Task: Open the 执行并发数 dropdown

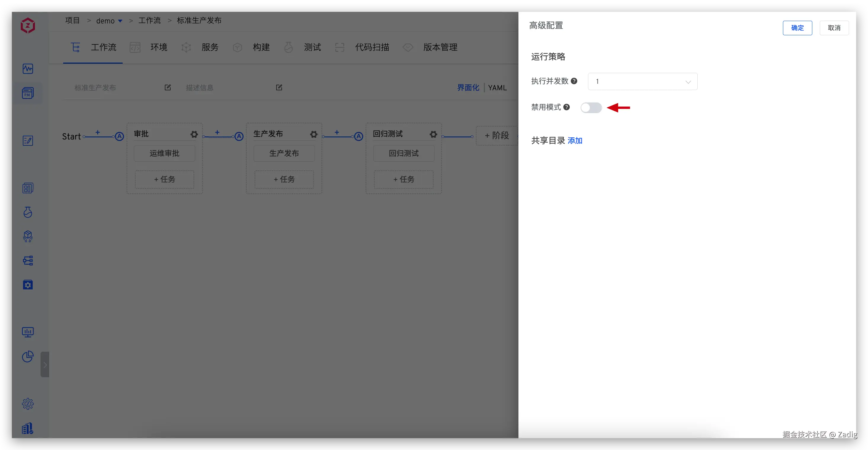Action: click(642, 81)
